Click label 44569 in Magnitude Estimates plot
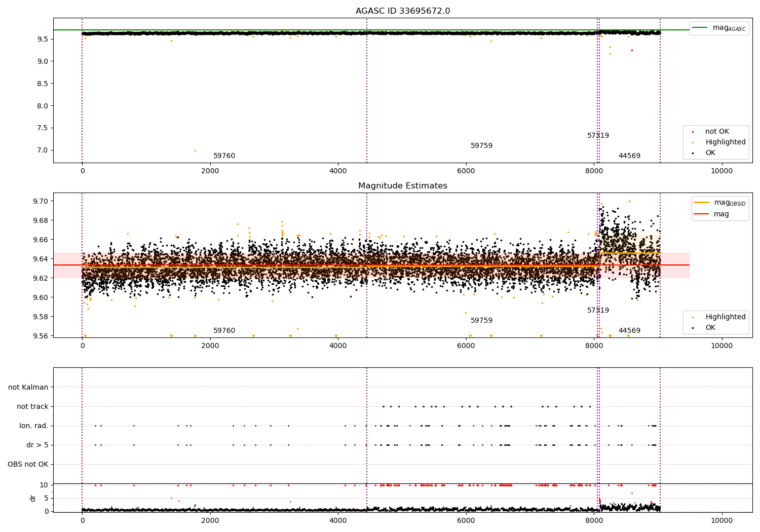Image resolution: width=760 pixels, height=532 pixels. point(629,331)
